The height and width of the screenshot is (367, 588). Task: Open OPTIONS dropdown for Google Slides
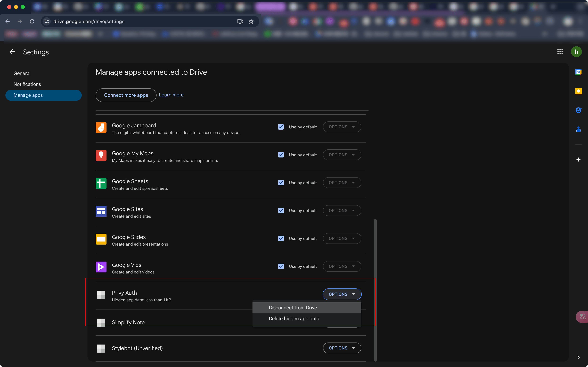coord(342,238)
